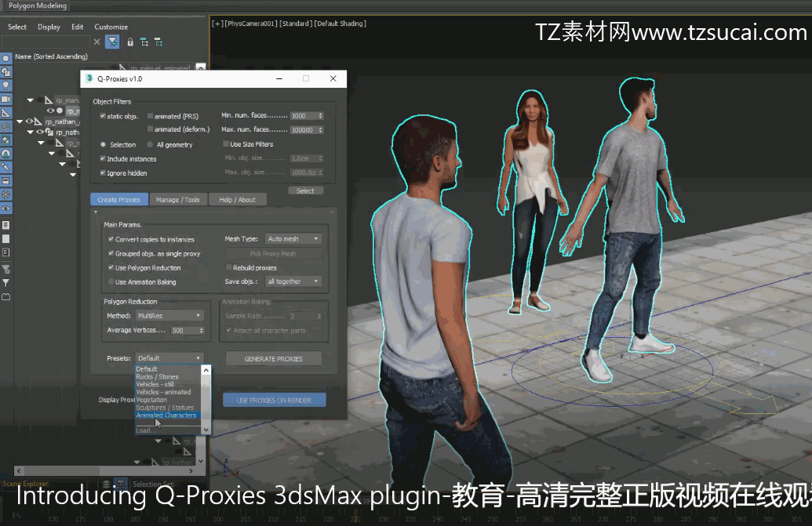Open Method MultiRes dropdown

click(x=169, y=315)
